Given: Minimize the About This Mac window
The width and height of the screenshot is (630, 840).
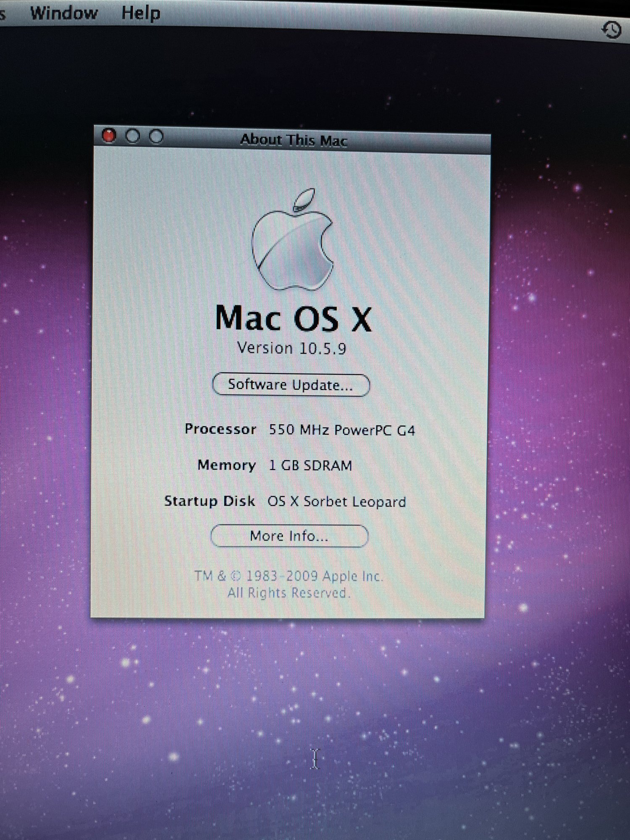Looking at the screenshot, I should click(x=133, y=136).
